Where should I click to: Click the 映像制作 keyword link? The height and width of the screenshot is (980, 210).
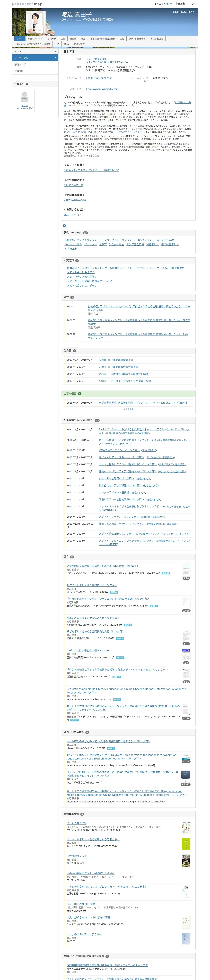click(69, 240)
